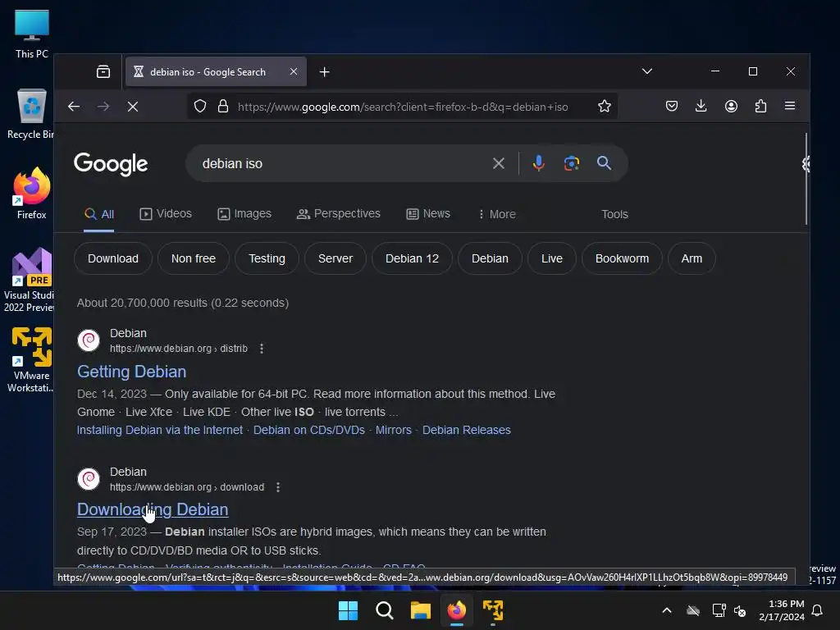Apply the Arm suggestion chip
840x630 pixels.
click(x=692, y=258)
